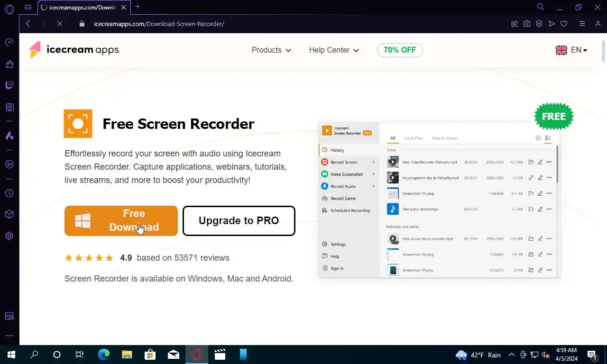Open the pinboard pin icon in toolbar

pos(515,24)
